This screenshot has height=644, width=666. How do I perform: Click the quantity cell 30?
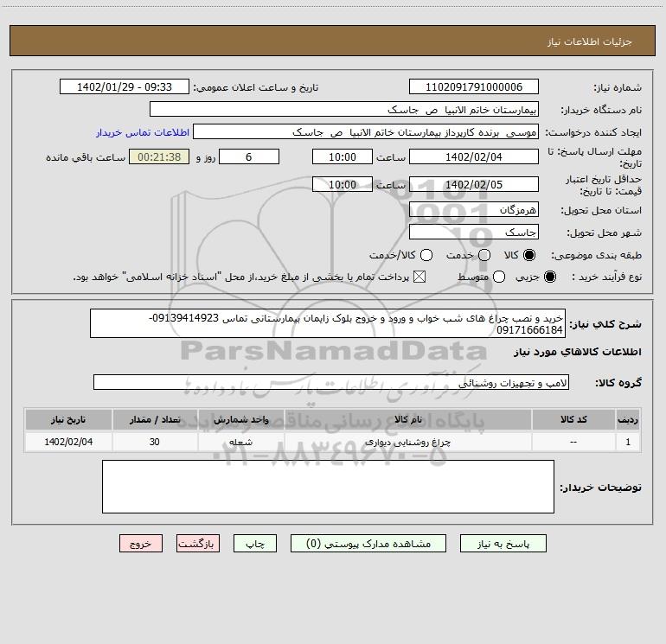(x=155, y=442)
